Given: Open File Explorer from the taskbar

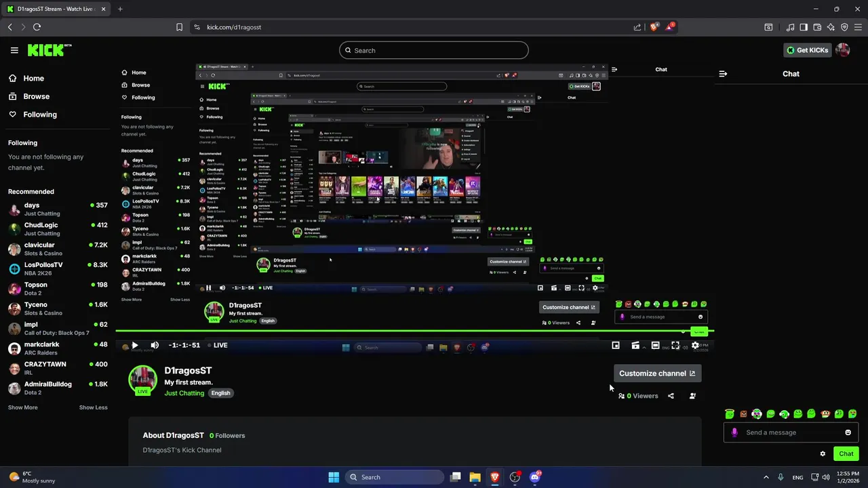Looking at the screenshot, I should tap(475, 477).
